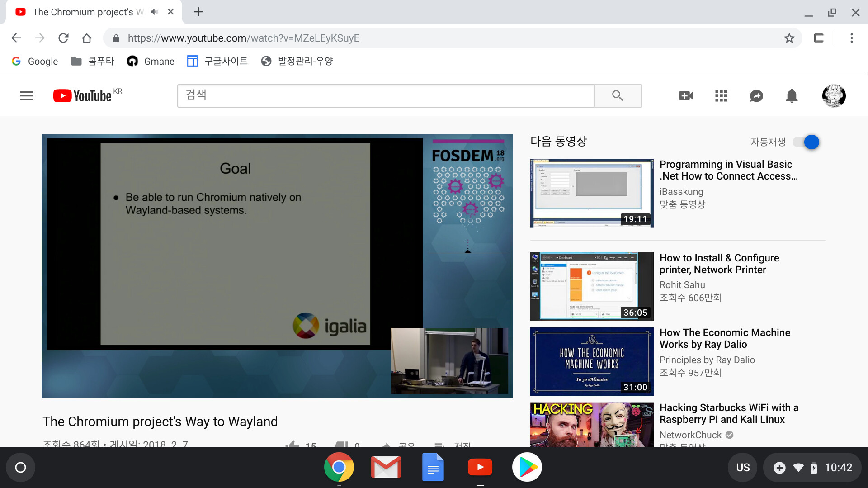Reload the YouTube page
Screen dimensions: 868x488
pos(63,38)
